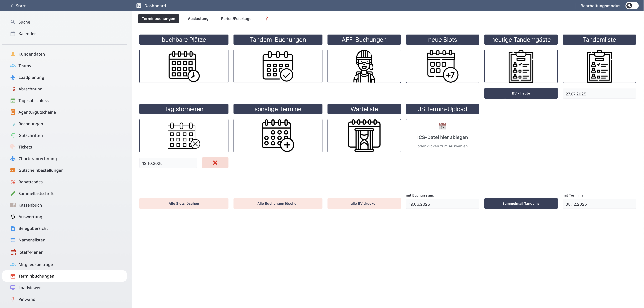This screenshot has width=644, height=308.
Task: Open the Tandem-Buchungen calendar-check icon
Action: (278, 66)
